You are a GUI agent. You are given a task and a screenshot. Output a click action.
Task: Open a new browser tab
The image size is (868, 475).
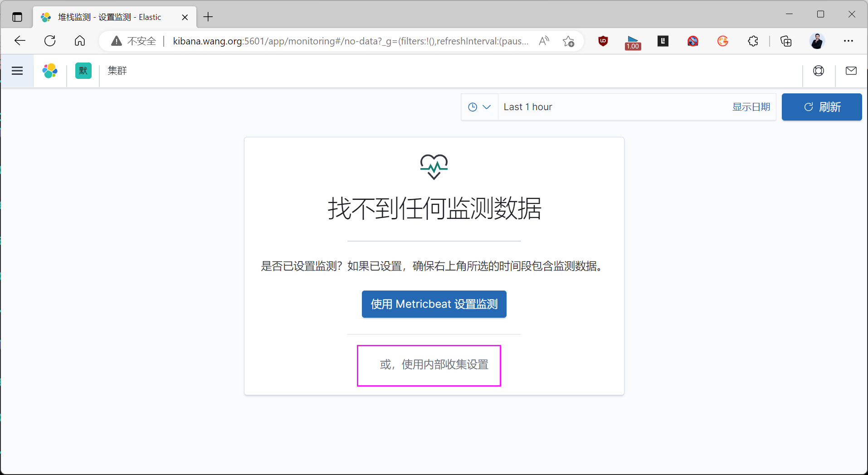tap(208, 17)
